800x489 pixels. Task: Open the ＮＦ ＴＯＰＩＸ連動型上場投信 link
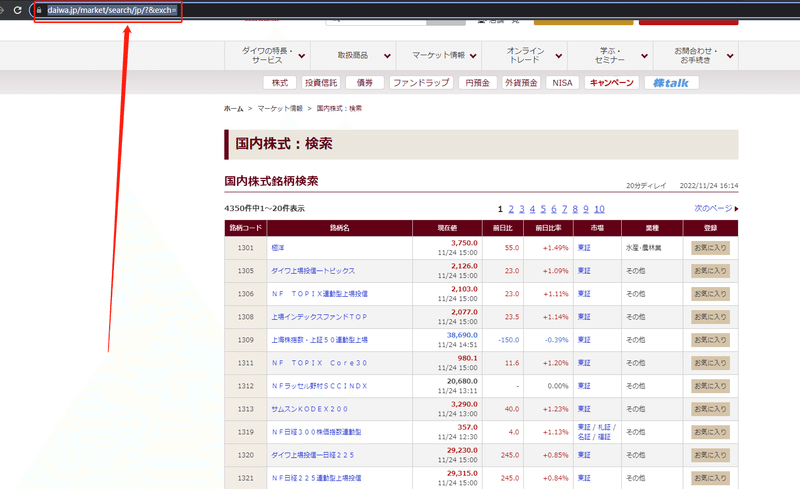click(x=319, y=294)
